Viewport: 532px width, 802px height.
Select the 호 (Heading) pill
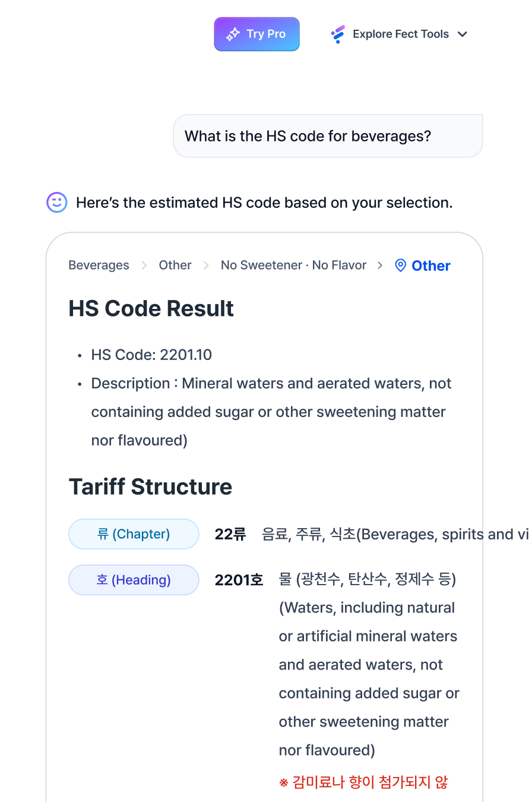[x=134, y=580]
